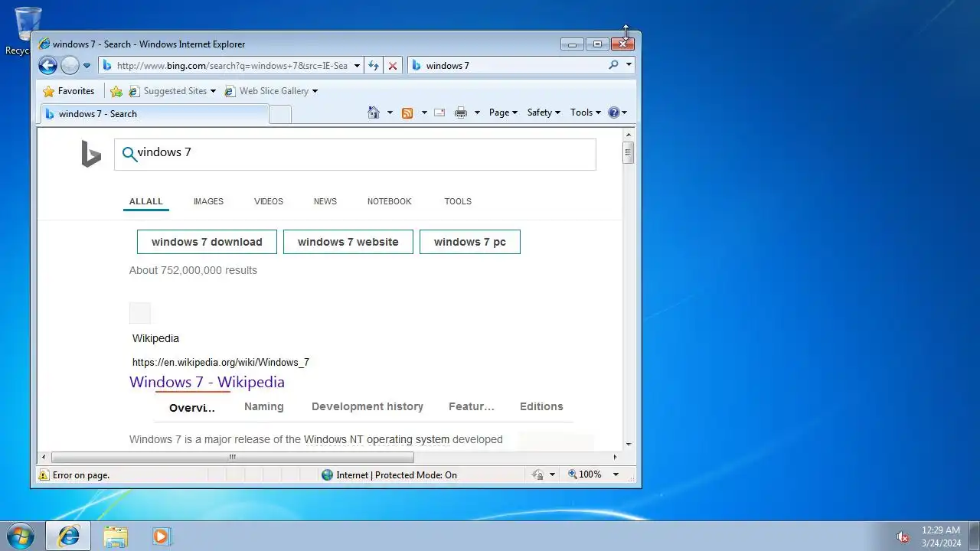This screenshot has width=980, height=551.
Task: Switch to the IMAGES tab
Action: tap(208, 201)
